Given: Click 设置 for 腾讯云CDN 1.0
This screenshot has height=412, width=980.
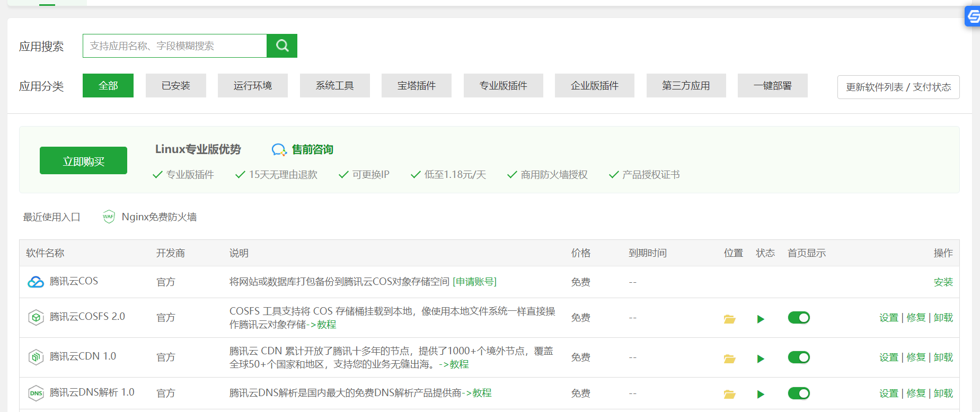Looking at the screenshot, I should point(889,357).
